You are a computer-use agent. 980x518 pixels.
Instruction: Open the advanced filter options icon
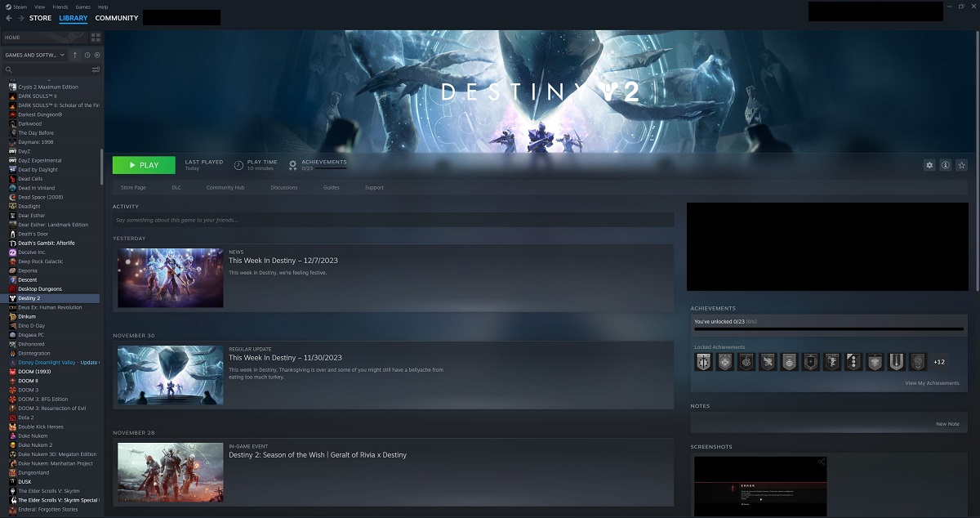point(96,69)
